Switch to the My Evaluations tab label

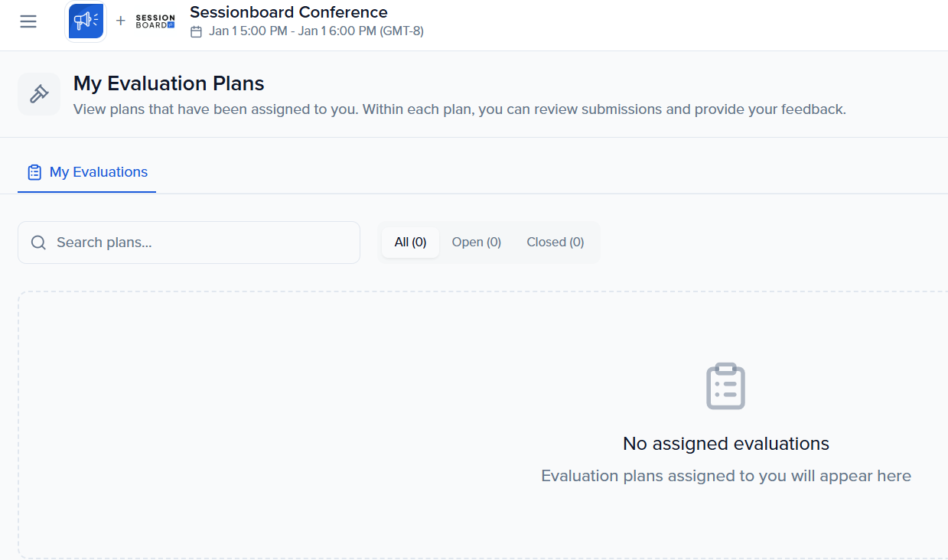click(x=99, y=172)
